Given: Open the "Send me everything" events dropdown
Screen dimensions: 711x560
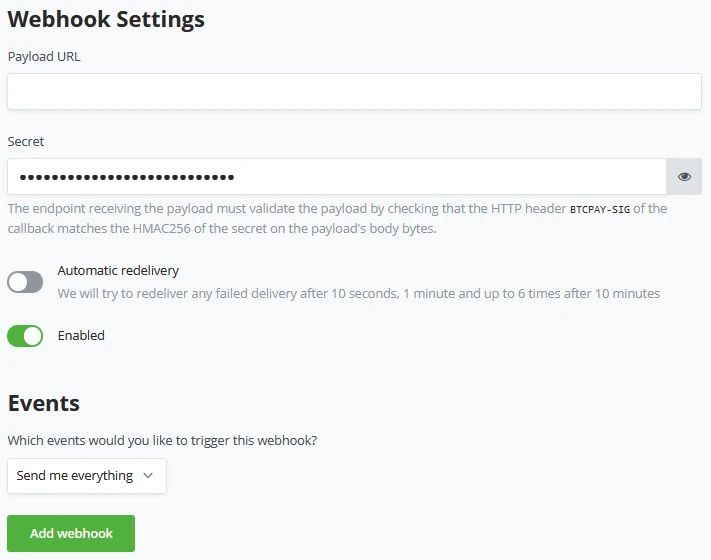Looking at the screenshot, I should coord(86,476).
